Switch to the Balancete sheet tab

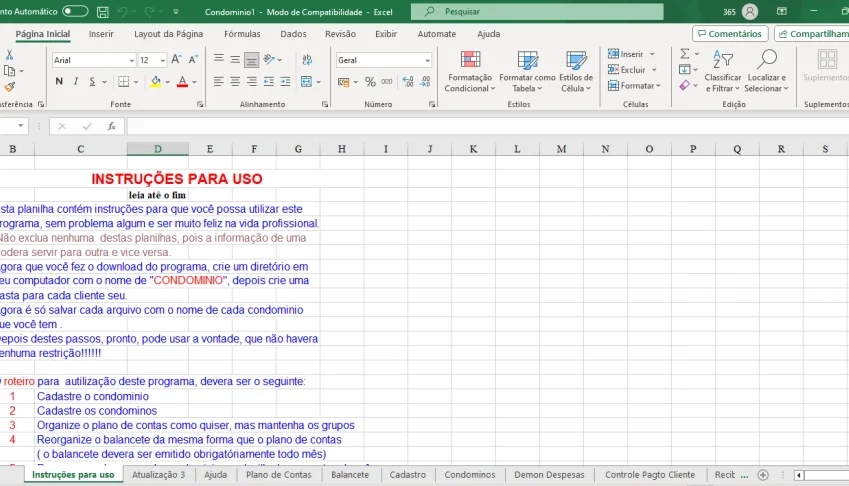(x=350, y=475)
